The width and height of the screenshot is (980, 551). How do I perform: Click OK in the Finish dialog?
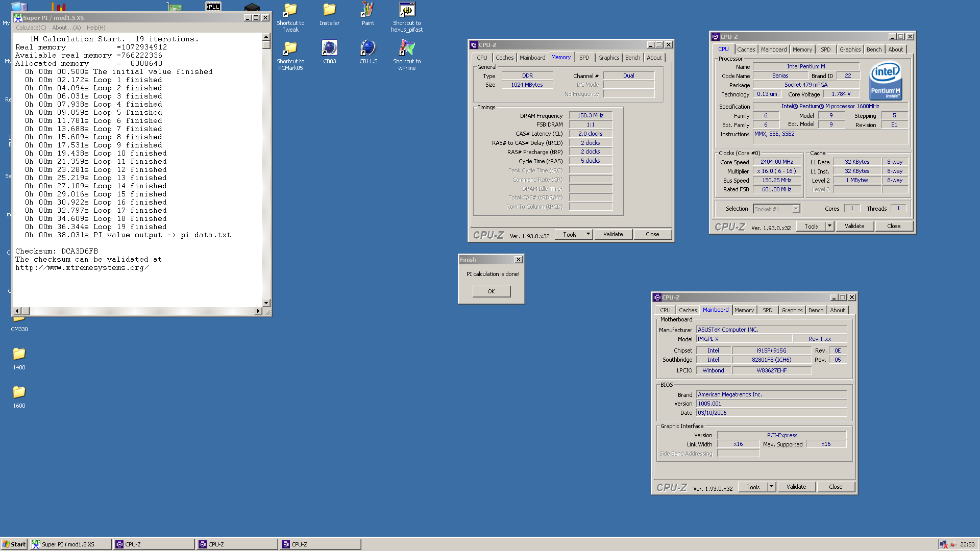point(491,291)
